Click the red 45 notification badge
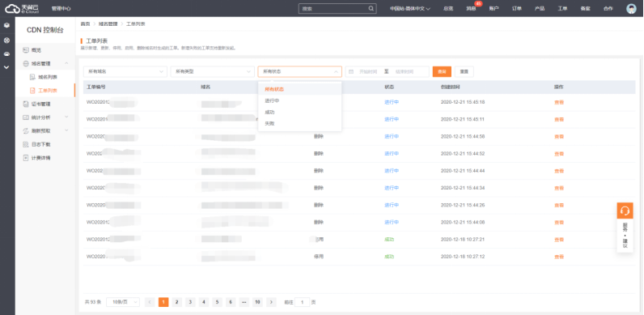The height and width of the screenshot is (315, 644). [x=477, y=4]
